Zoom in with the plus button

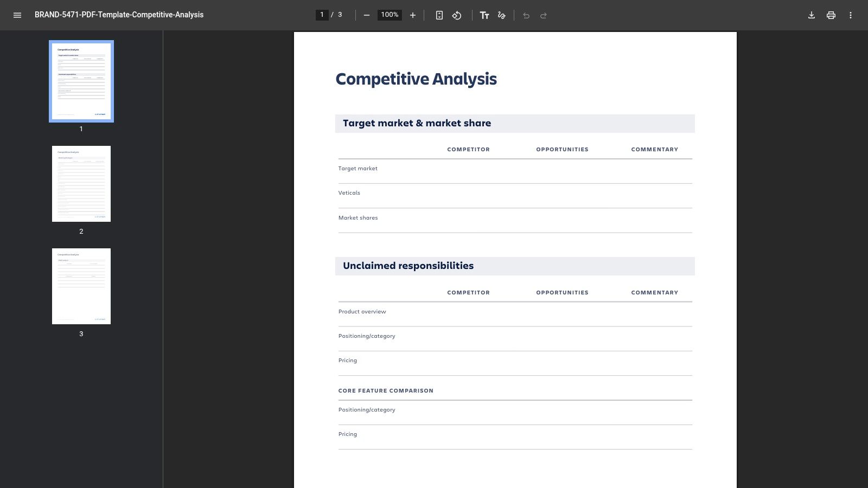[x=413, y=15]
